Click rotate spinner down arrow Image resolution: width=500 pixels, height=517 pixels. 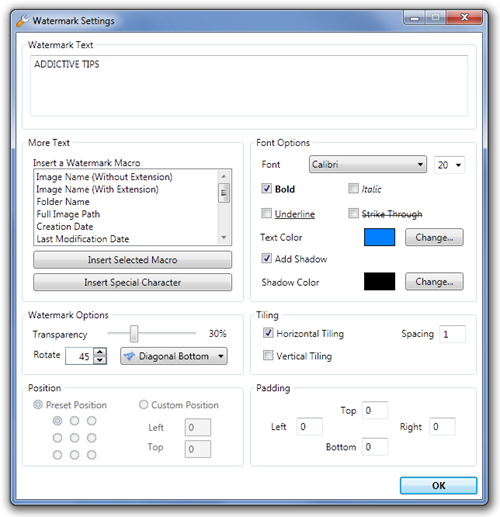100,360
